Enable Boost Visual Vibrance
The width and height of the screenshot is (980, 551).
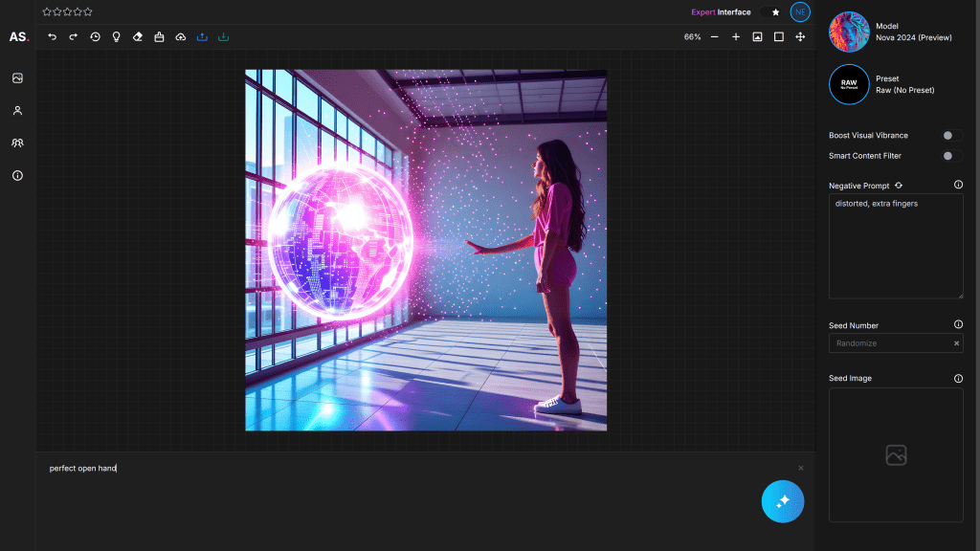pyautogui.click(x=948, y=135)
